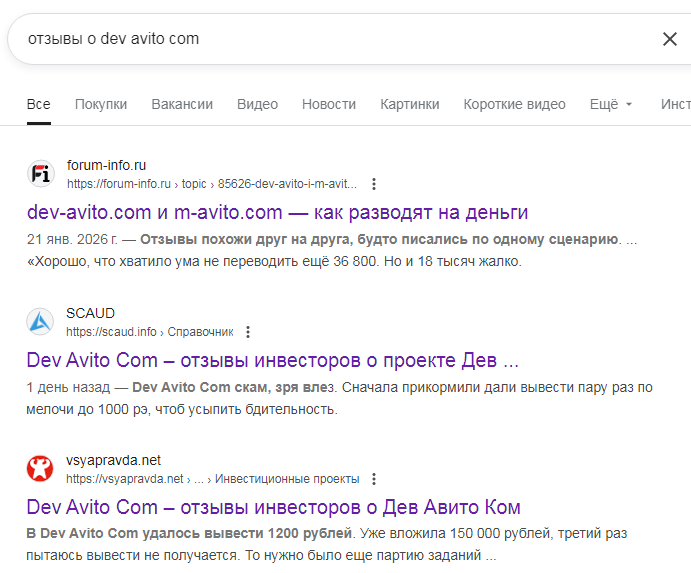
Task: Select the 'Все' tab
Action: [x=39, y=104]
